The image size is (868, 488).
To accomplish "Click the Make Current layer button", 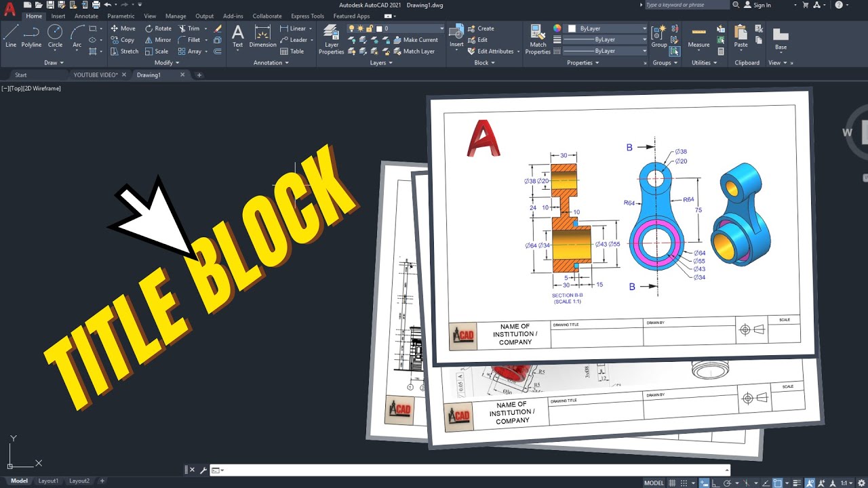I will (414, 40).
